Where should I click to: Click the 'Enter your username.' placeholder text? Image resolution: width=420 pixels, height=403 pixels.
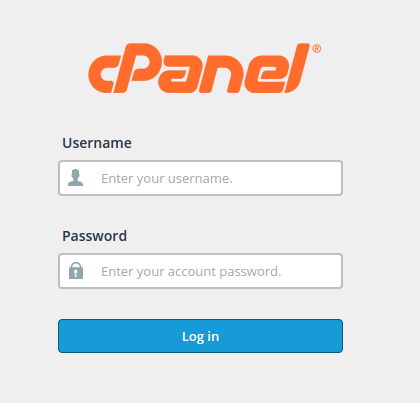[167, 179]
